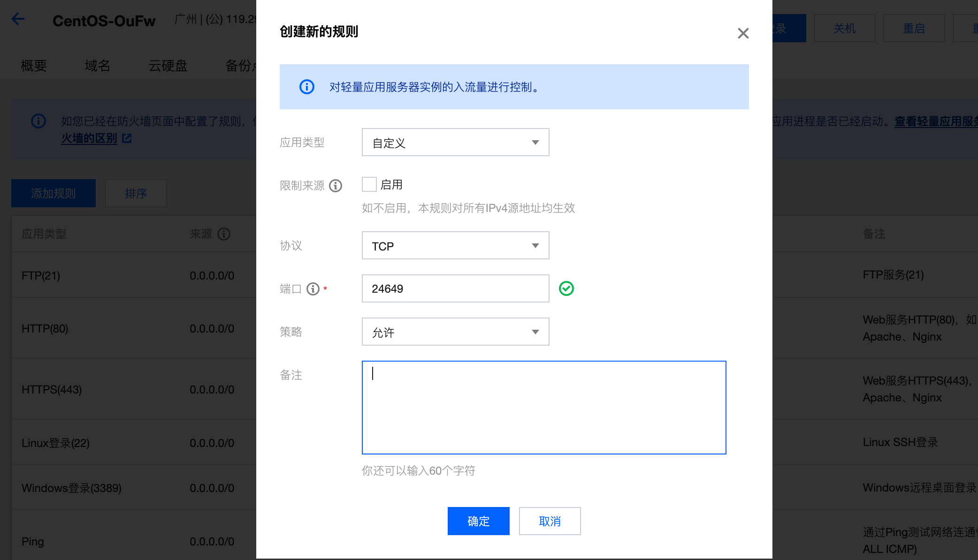Click the blue info icon in dialog banner
Image resolution: width=978 pixels, height=560 pixels.
coord(307,87)
